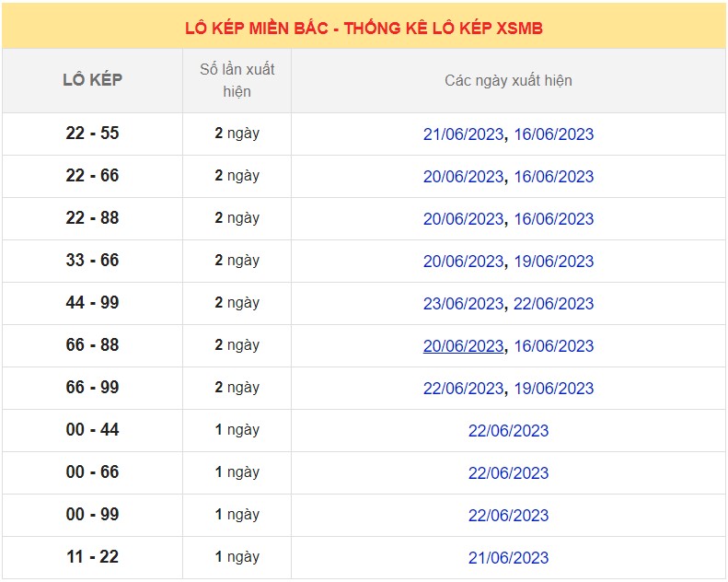The width and height of the screenshot is (728, 582).
Task: Select the 22/06/2023 date for 44 - 99
Action: [553, 304]
